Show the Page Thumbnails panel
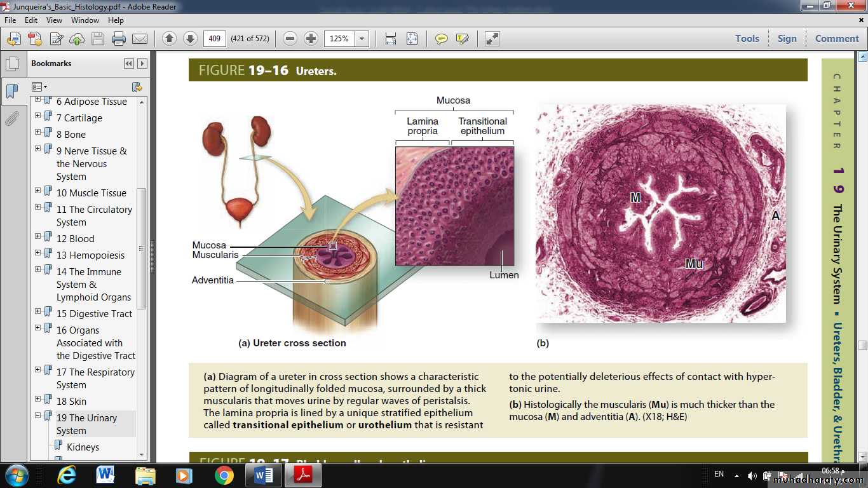 point(12,64)
